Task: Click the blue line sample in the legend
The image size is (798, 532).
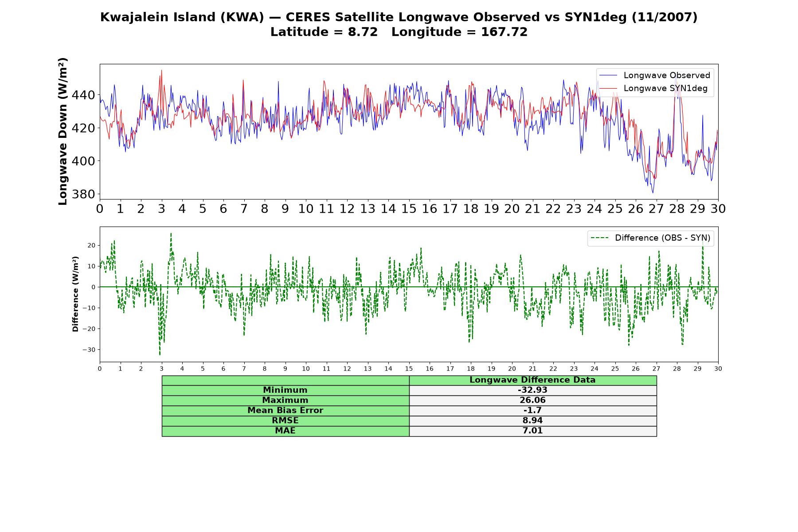Action: [x=608, y=75]
